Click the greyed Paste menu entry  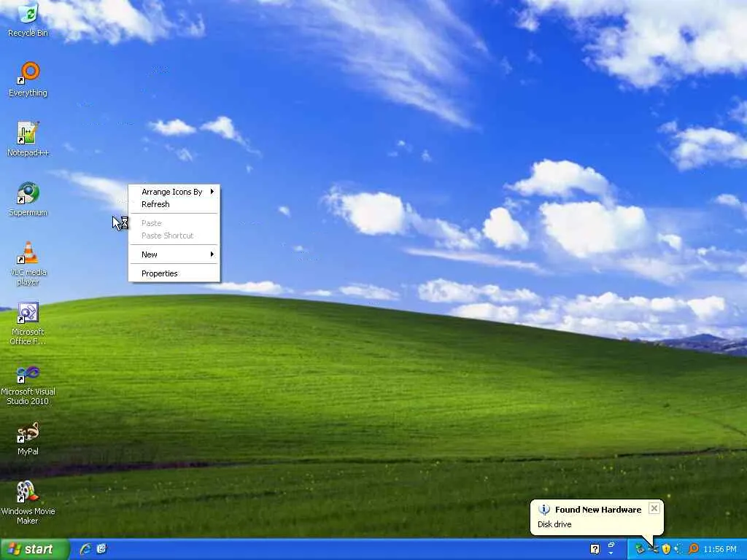(174, 223)
